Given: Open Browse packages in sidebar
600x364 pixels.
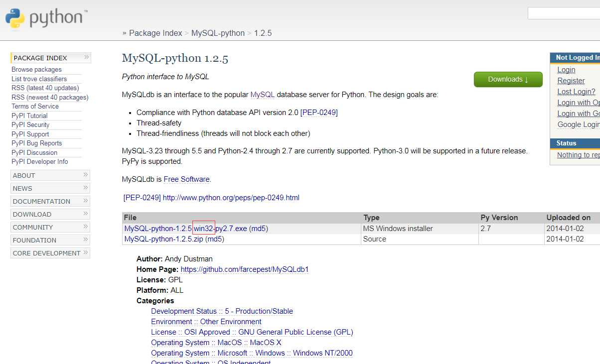Looking at the screenshot, I should (36, 70).
